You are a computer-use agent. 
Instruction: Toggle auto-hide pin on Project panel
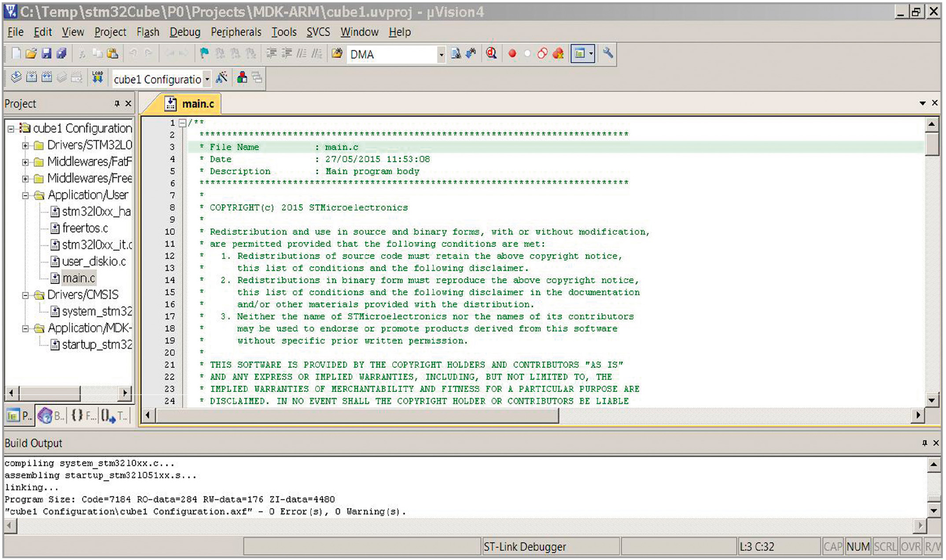tap(117, 103)
